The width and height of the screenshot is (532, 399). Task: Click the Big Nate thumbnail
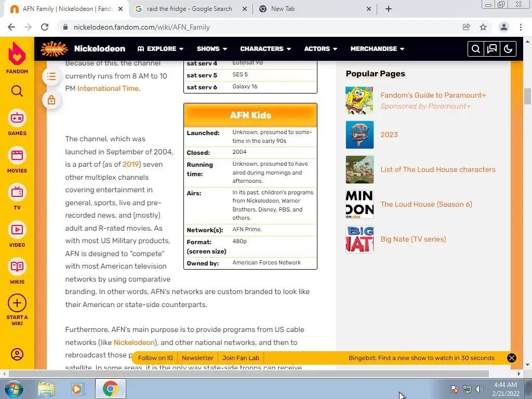coord(360,239)
